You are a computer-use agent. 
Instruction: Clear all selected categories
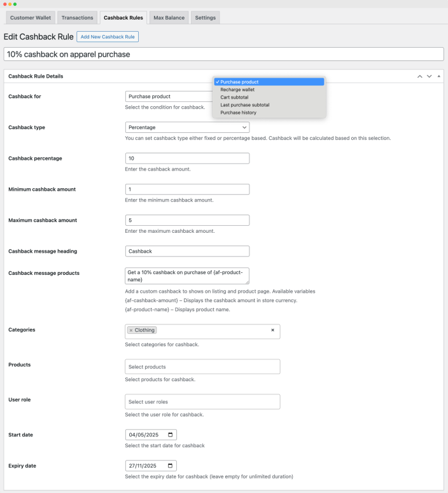tap(273, 330)
